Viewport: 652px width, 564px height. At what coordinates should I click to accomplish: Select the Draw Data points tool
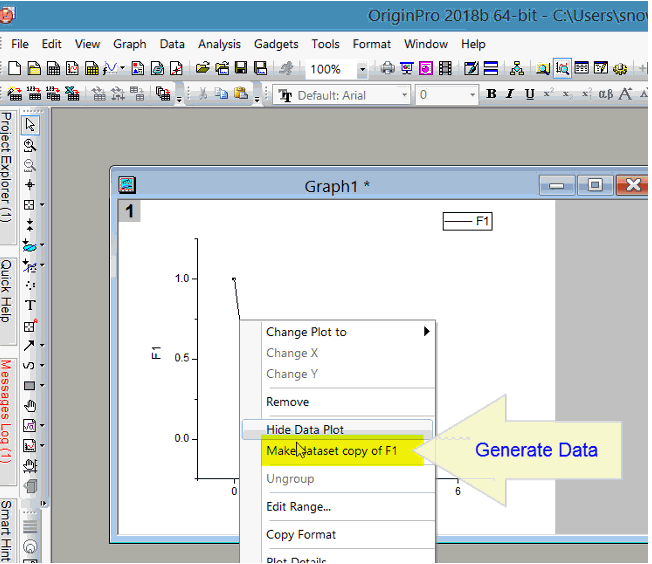[x=30, y=286]
